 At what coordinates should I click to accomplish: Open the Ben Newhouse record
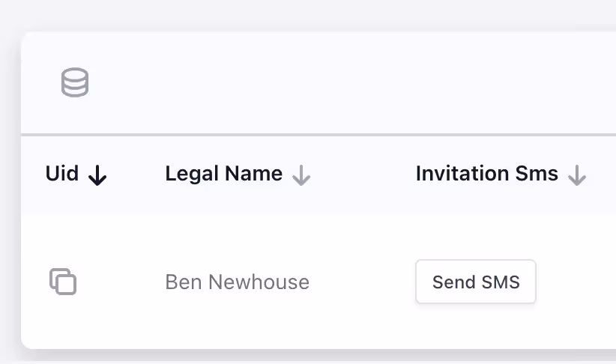(238, 282)
